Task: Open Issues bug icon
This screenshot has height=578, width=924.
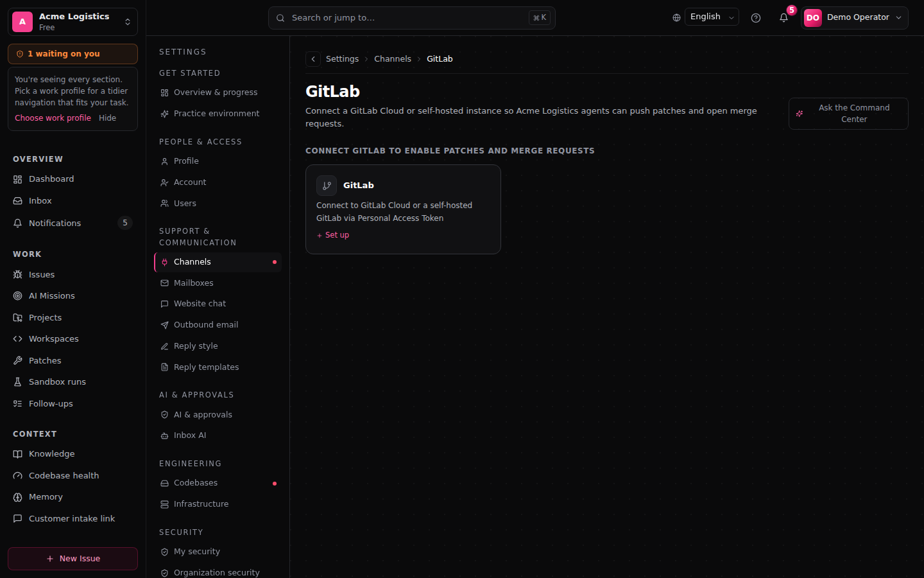Action: coord(18,274)
